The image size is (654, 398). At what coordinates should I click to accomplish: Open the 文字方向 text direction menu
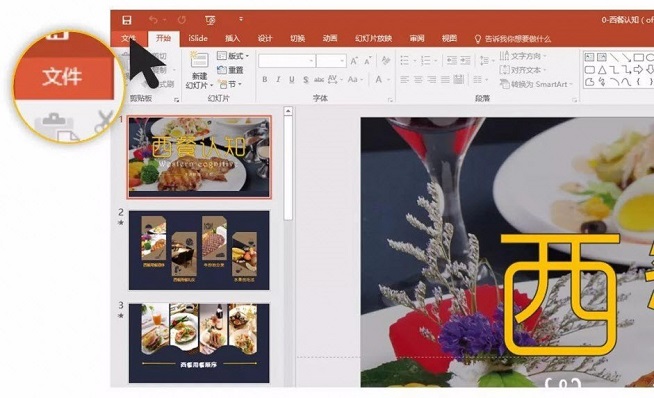pos(522,56)
